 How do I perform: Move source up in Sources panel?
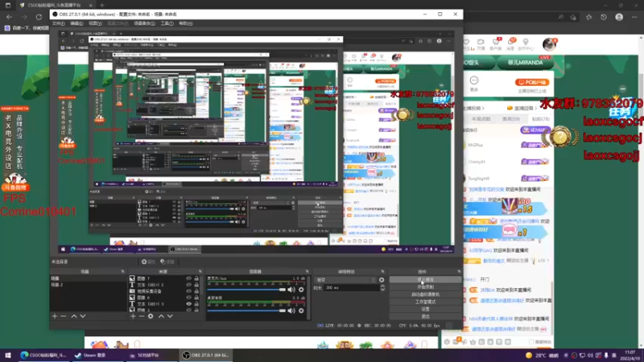(x=161, y=316)
